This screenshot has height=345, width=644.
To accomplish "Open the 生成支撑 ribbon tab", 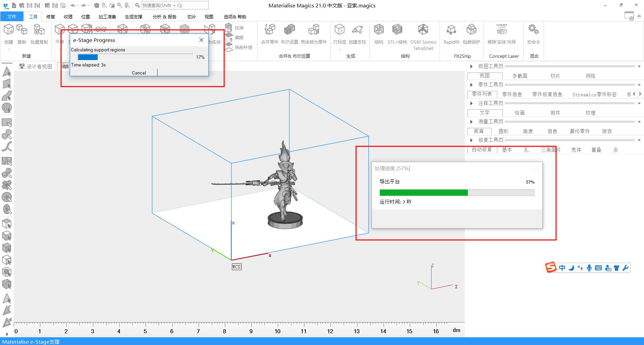I will 134,17.
